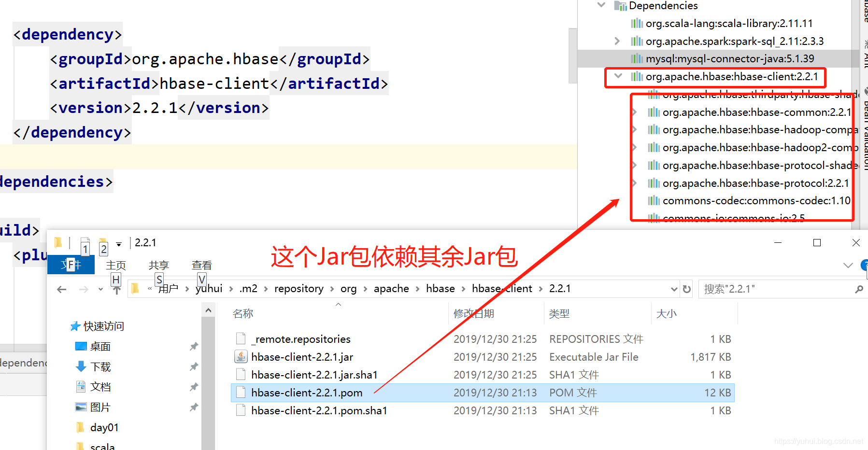Click the scala-library dependency icon

coord(637,23)
